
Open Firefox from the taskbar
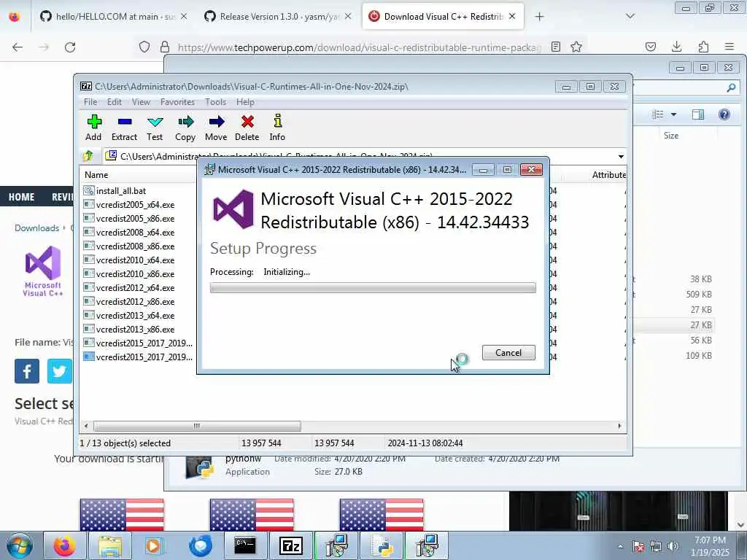coord(65,545)
